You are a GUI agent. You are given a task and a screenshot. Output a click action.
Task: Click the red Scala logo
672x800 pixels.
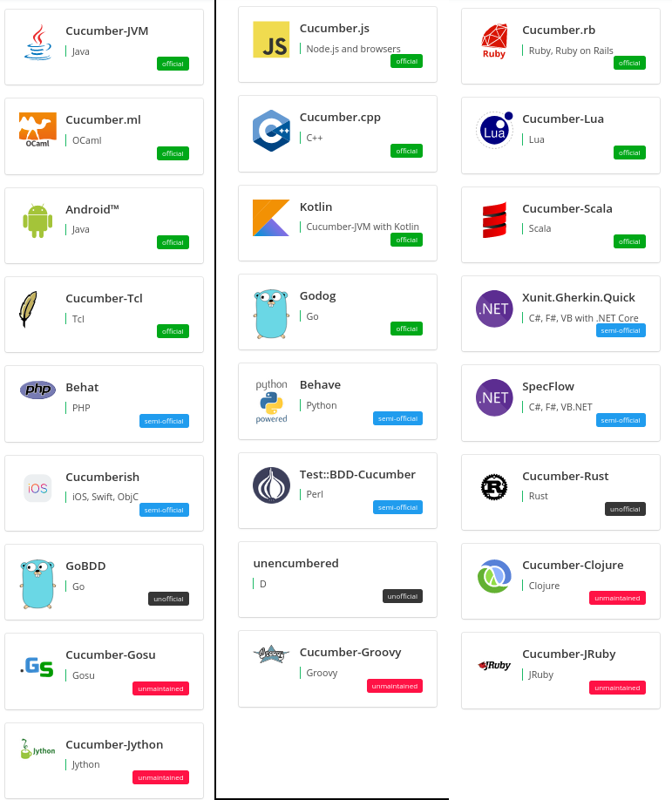click(494, 220)
